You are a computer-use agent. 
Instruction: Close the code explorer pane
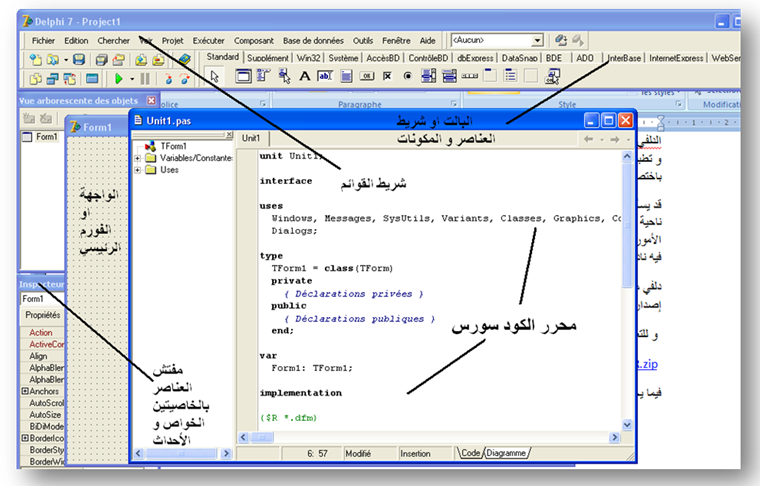229,134
